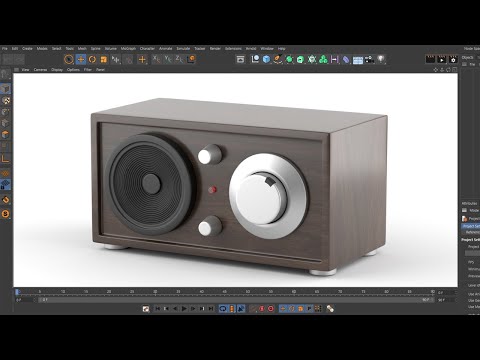
Task: Toggle loop playback mode
Action: pos(223,309)
